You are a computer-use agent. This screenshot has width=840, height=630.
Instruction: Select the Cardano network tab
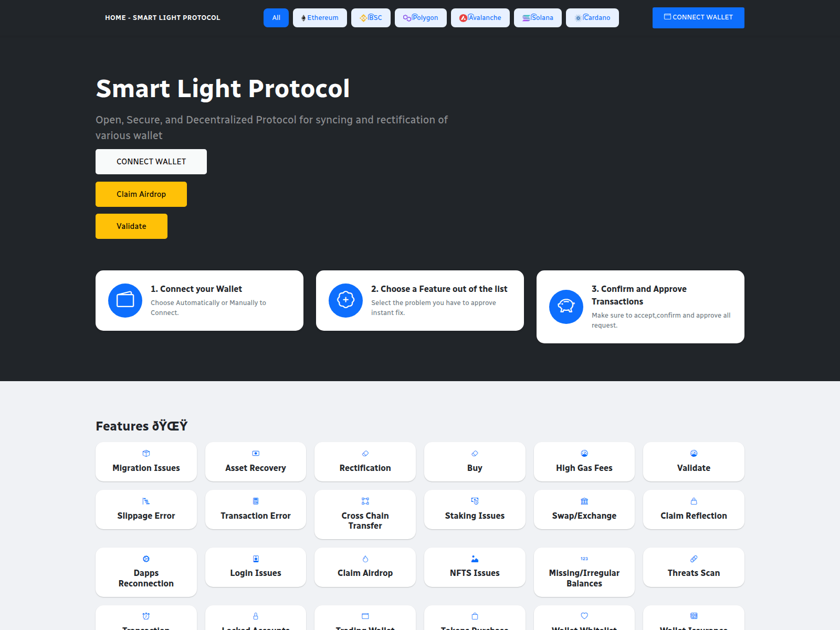(592, 18)
